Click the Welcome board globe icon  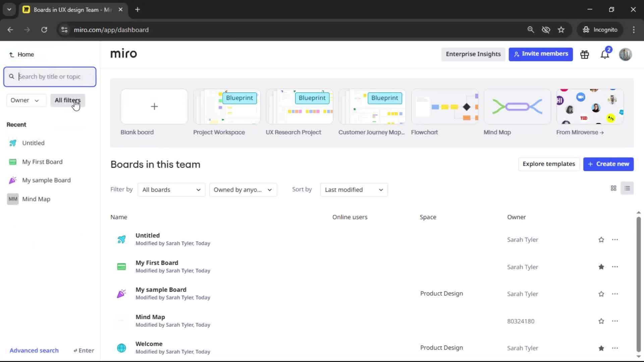(x=121, y=348)
